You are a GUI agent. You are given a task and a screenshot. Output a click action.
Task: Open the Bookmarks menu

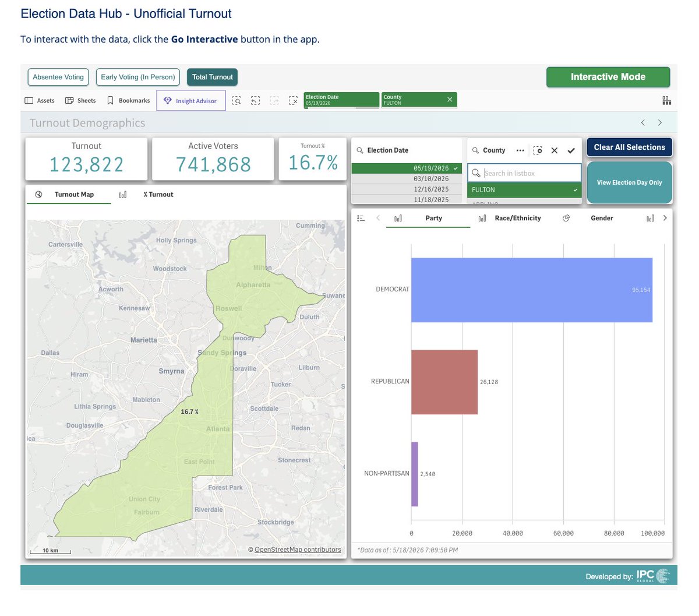(x=129, y=100)
